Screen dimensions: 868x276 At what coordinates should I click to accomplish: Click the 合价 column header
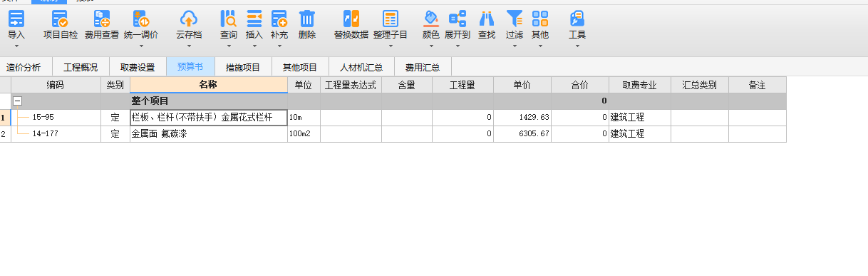click(x=580, y=85)
